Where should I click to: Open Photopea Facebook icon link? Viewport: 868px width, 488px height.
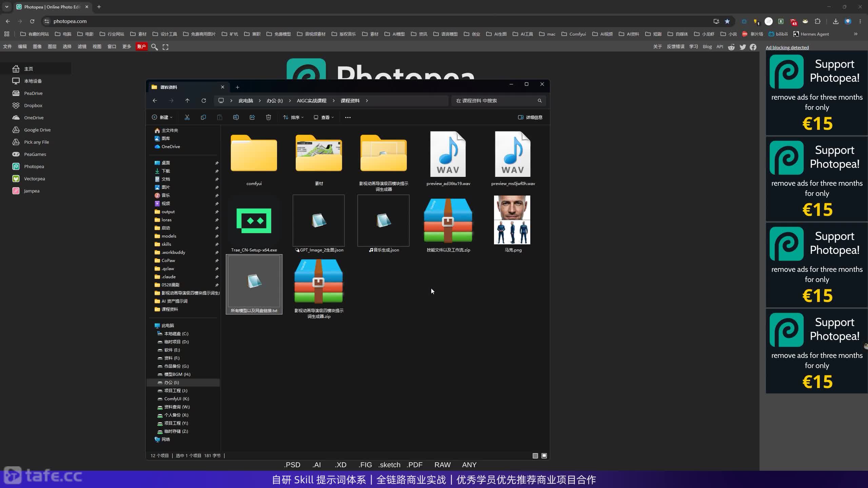753,47
